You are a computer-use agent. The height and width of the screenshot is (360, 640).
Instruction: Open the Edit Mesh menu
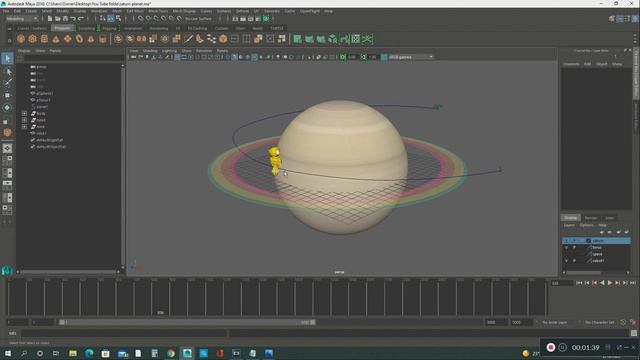135,11
